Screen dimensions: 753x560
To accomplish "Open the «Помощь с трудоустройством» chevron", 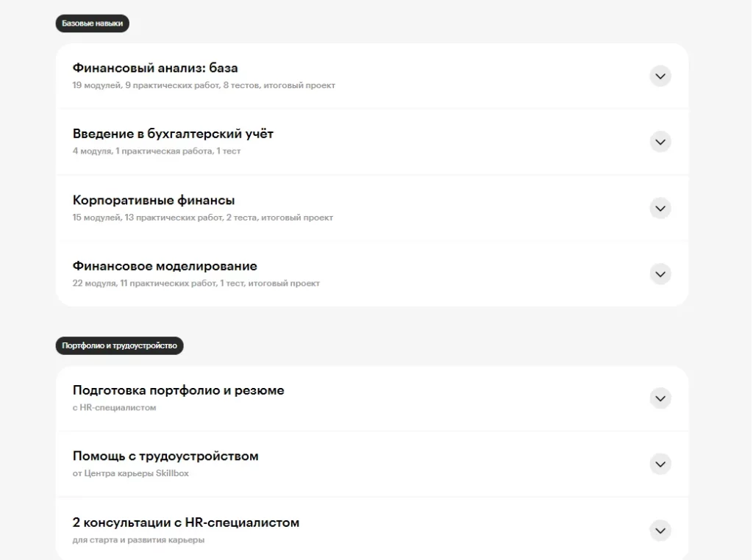I will tap(660, 464).
